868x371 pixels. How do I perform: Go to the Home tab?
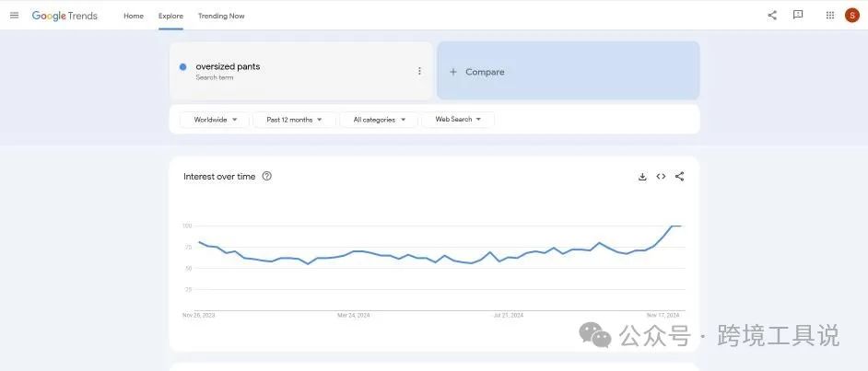tap(134, 16)
